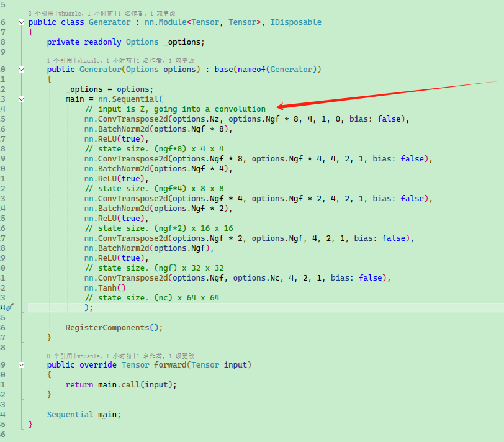Click the screwdriver quick actions icon
This screenshot has width=504, height=442.
(x=9, y=307)
